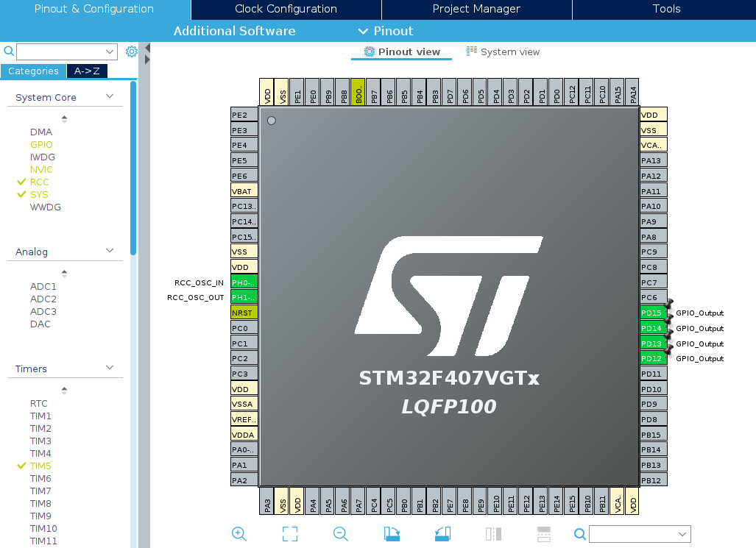Click the lower panel arrow handle

(147, 60)
